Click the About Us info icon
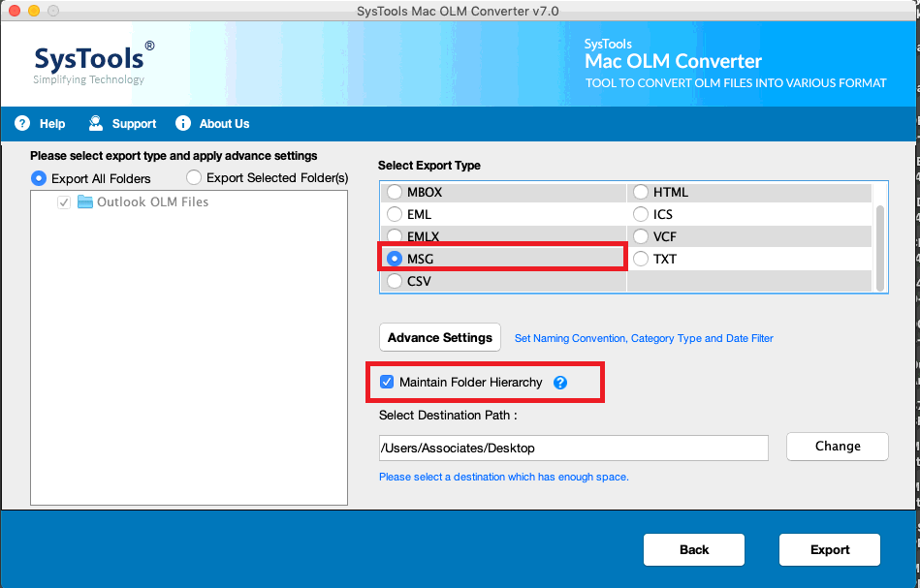The height and width of the screenshot is (588, 920). pos(183,123)
